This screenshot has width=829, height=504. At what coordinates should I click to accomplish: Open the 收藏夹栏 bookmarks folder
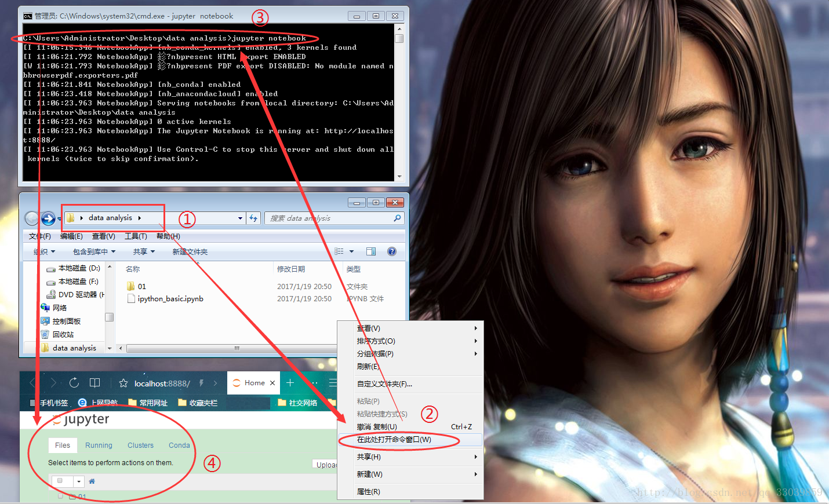click(x=198, y=403)
